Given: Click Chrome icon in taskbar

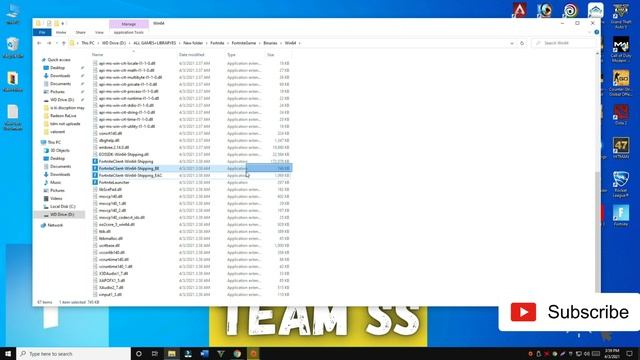Looking at the screenshot, I should pos(237,353).
